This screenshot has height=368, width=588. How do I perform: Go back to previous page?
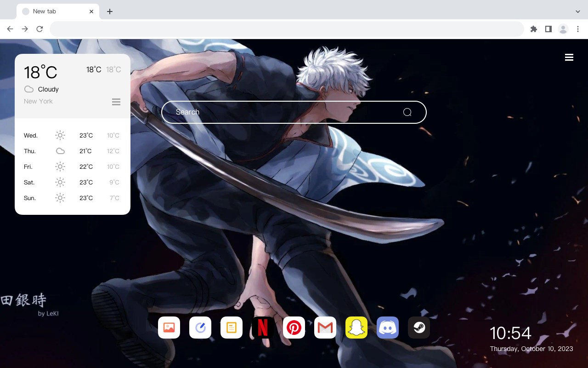pos(10,29)
